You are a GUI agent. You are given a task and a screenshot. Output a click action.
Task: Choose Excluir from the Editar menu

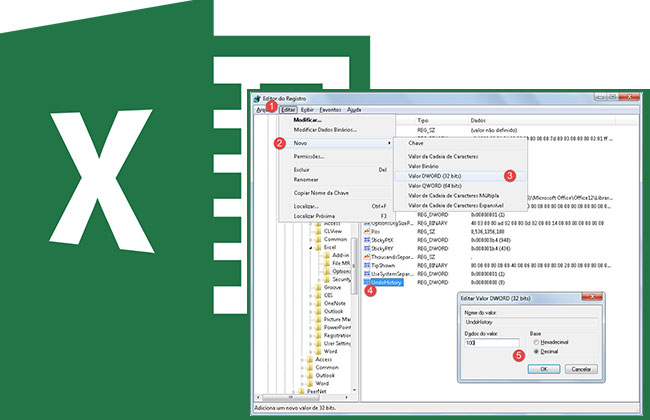pyautogui.click(x=337, y=170)
